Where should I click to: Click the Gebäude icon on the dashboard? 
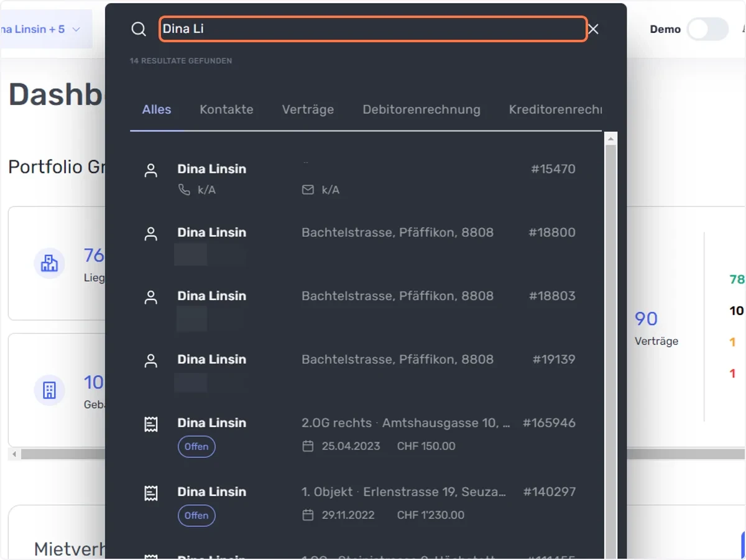pos(49,390)
